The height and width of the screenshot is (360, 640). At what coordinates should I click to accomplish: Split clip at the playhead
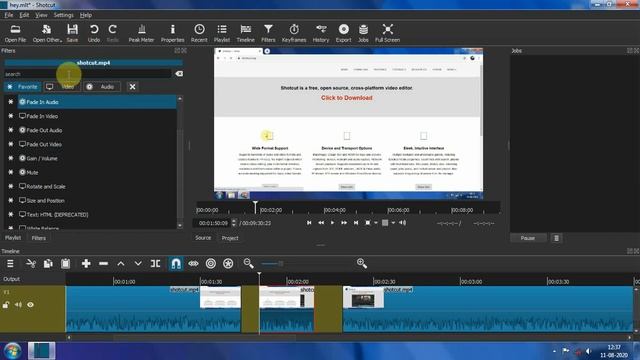(x=156, y=264)
